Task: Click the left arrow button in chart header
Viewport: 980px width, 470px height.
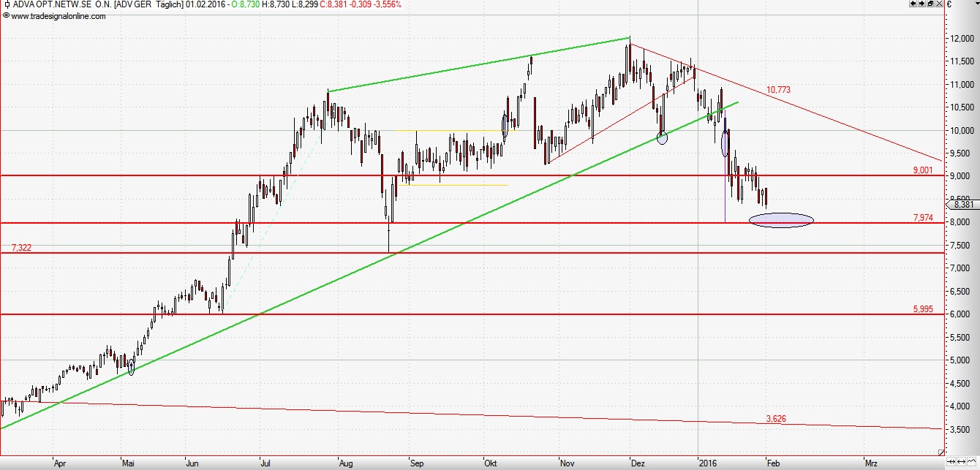Action: pos(913,4)
